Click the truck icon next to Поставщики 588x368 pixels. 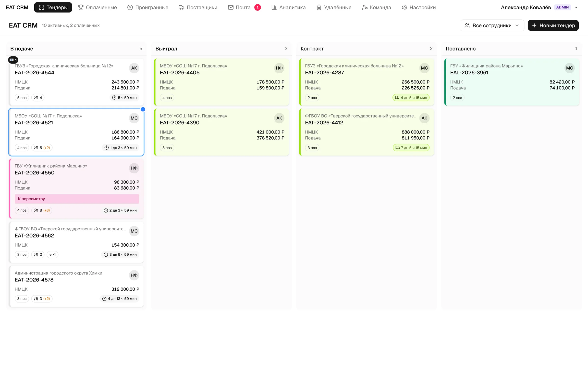pyautogui.click(x=181, y=7)
